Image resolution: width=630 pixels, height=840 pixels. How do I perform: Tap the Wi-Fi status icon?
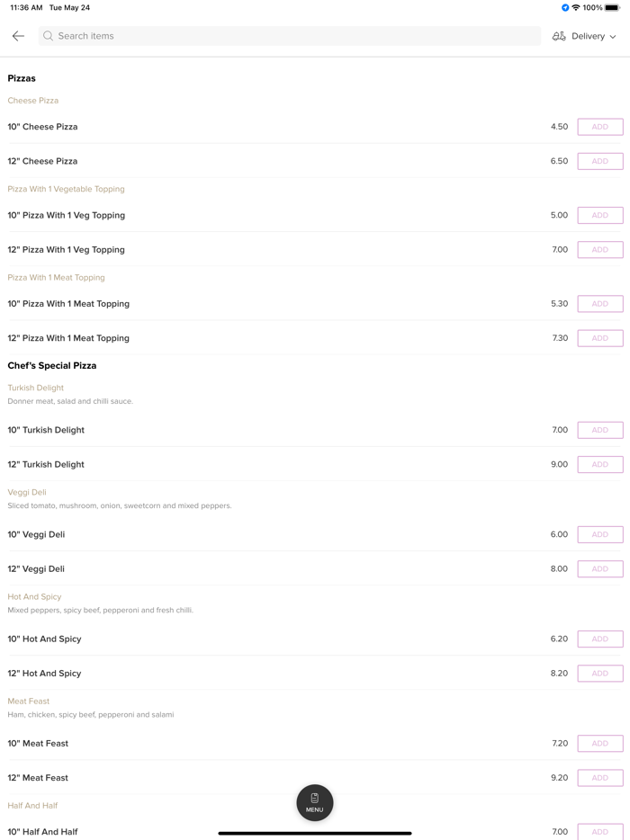576,8
